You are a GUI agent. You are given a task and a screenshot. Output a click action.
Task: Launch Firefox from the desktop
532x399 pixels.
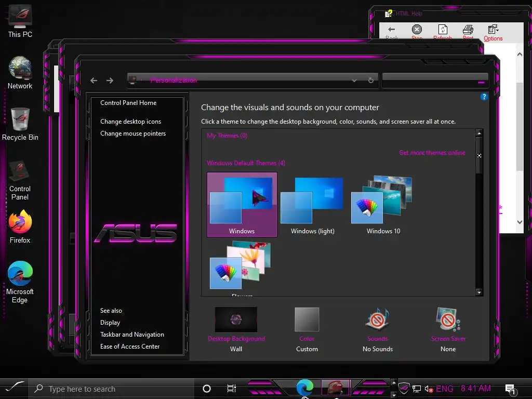[x=20, y=227]
